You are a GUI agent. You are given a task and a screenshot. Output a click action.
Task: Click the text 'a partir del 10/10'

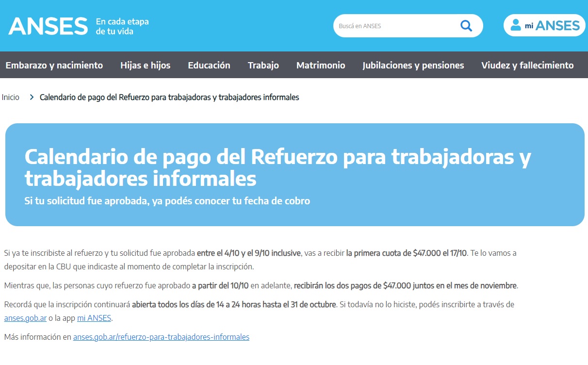pyautogui.click(x=220, y=285)
